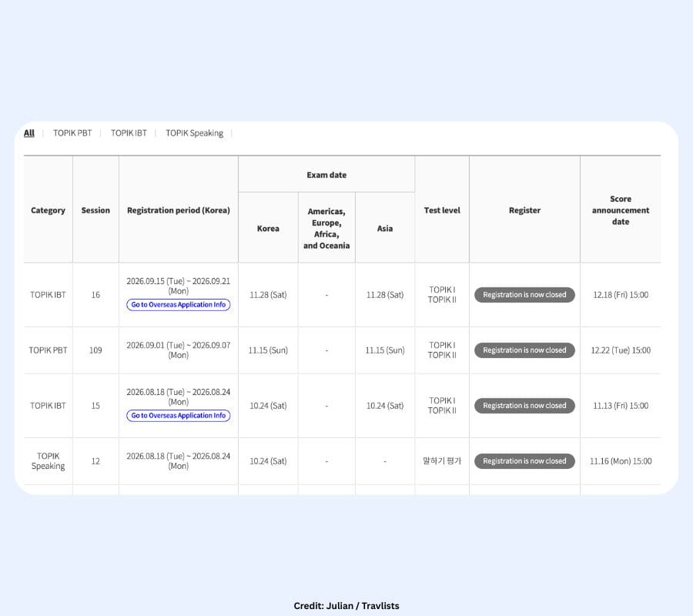Click closed registration button for session 109

tap(524, 350)
